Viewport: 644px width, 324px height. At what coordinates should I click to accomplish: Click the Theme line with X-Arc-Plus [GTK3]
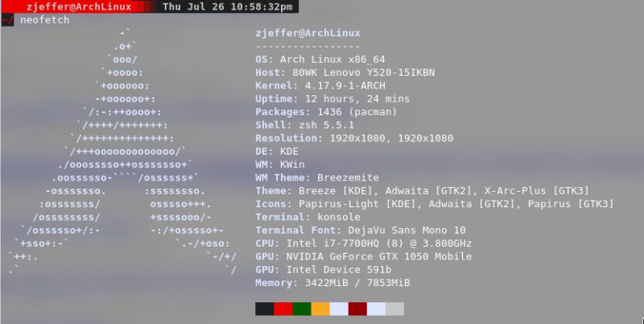[x=422, y=191]
